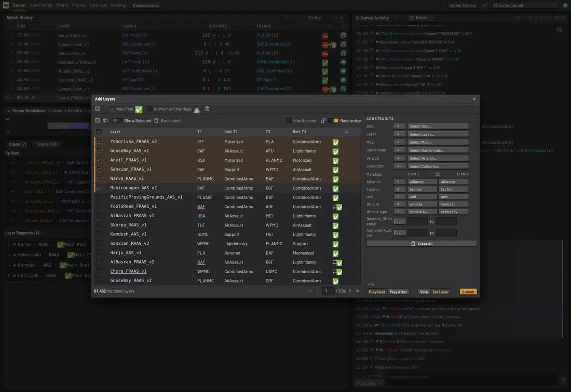
Task: Go to previous page of layers
Action: (318, 291)
